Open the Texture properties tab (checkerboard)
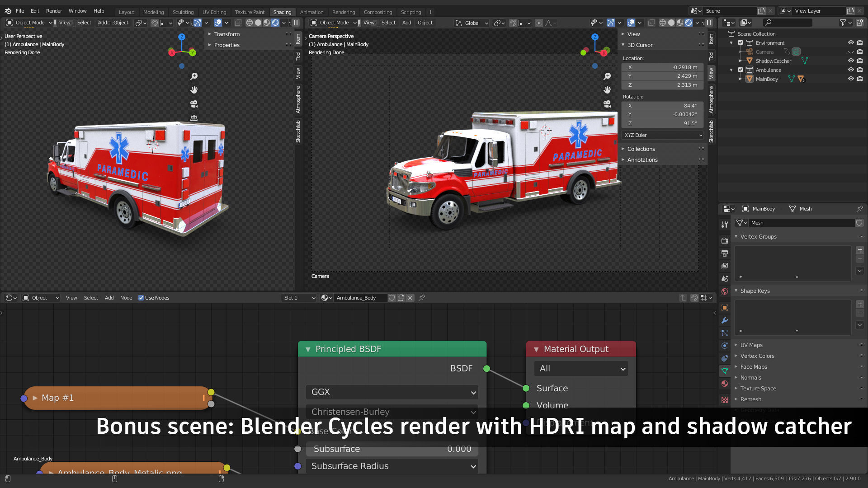 [x=725, y=399]
